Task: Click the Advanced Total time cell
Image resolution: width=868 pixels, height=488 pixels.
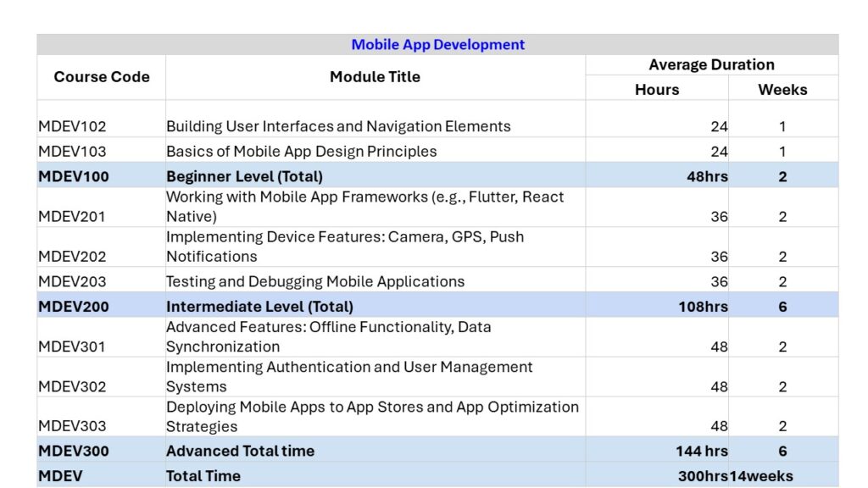Action: coord(240,451)
